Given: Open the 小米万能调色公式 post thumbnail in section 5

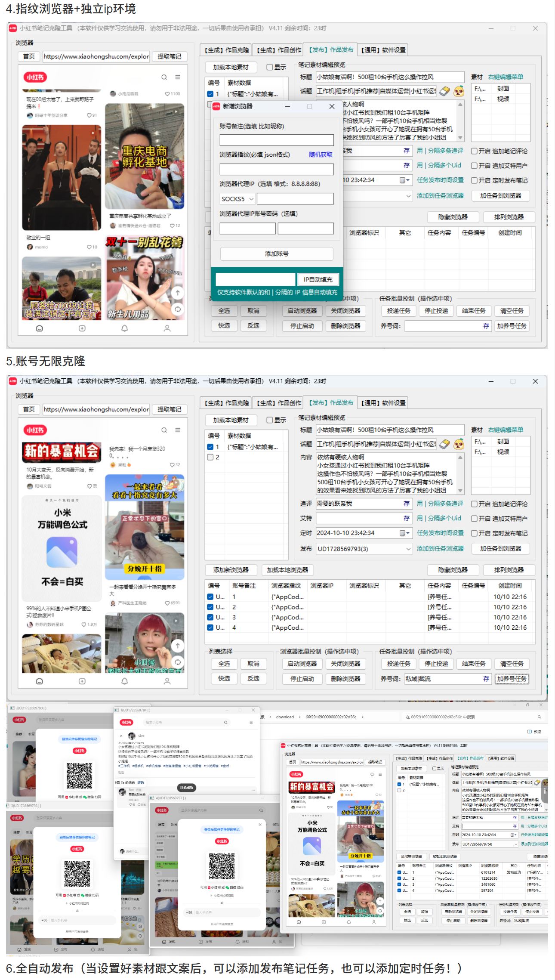Looking at the screenshot, I should tap(62, 548).
